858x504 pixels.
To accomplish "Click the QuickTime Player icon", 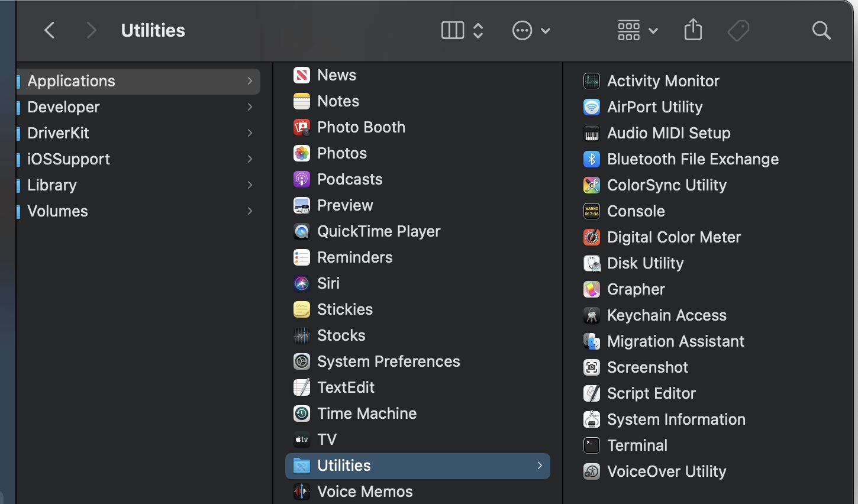I will point(302,231).
